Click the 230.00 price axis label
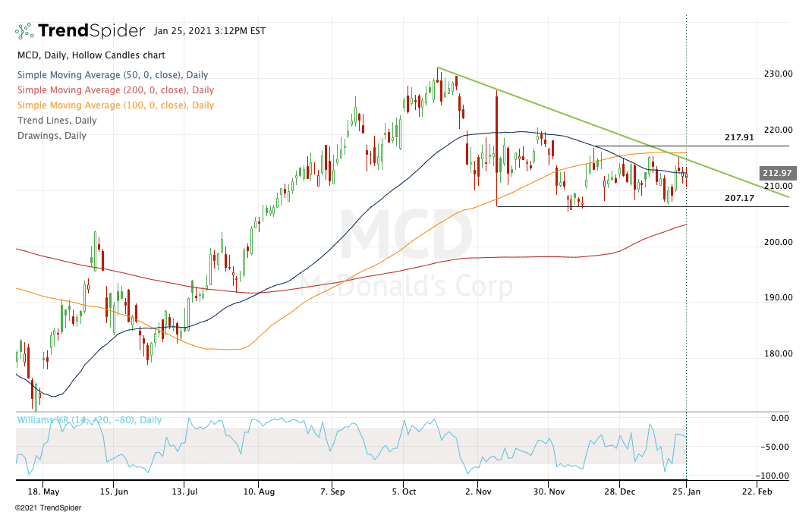Viewport: 812px width, 515px height. 779,74
